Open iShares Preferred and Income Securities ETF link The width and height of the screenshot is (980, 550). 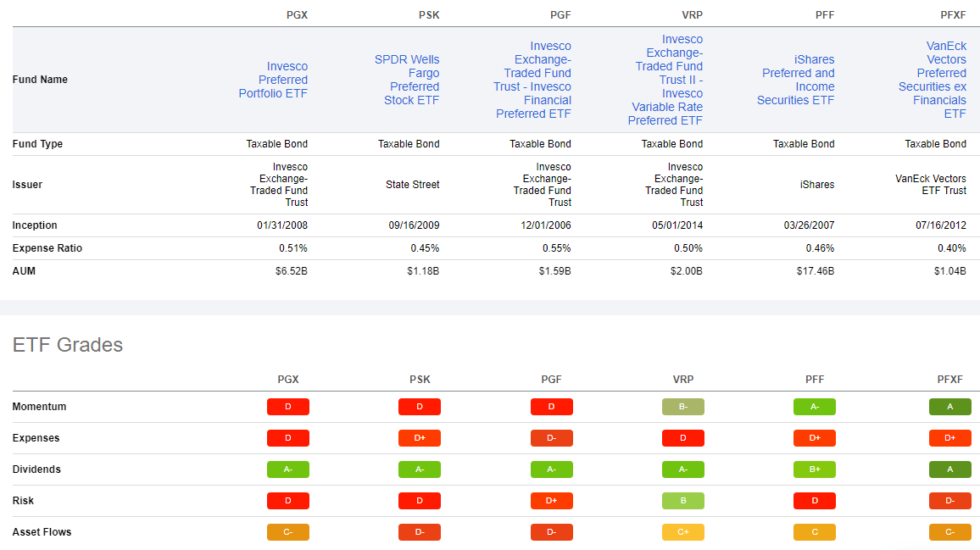coord(796,80)
